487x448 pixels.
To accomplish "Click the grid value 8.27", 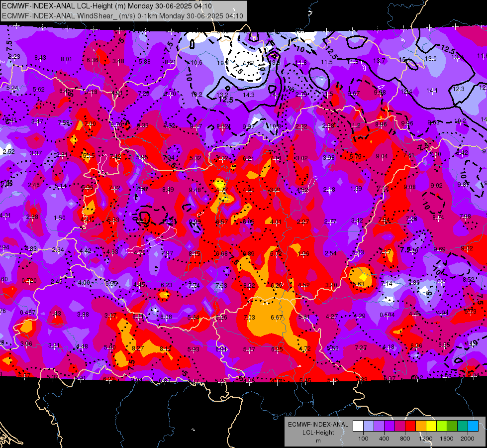I will [138, 348].
